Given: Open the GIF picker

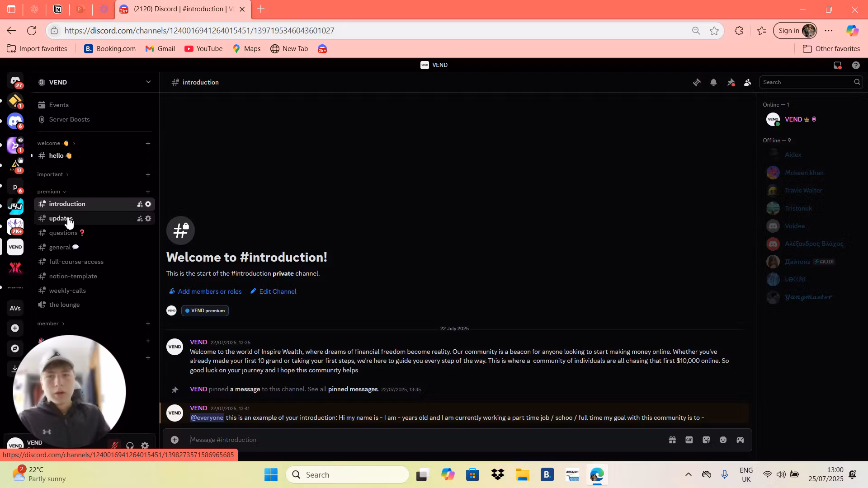Looking at the screenshot, I should point(689,440).
